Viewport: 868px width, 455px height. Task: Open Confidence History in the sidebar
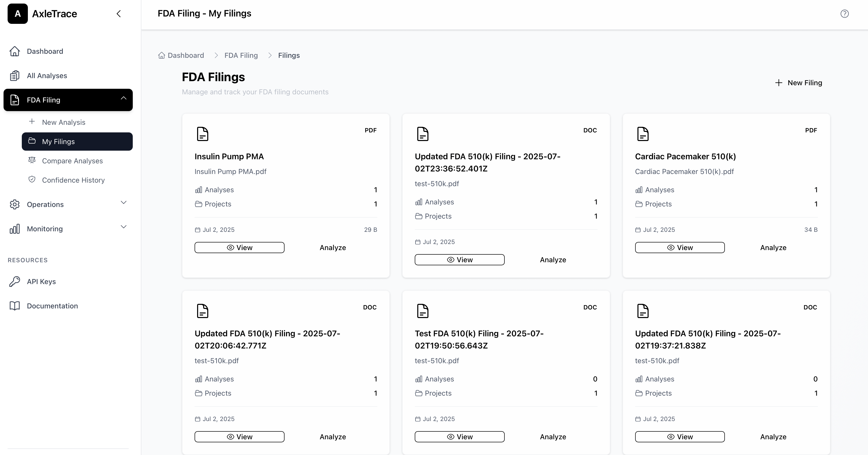(x=73, y=180)
